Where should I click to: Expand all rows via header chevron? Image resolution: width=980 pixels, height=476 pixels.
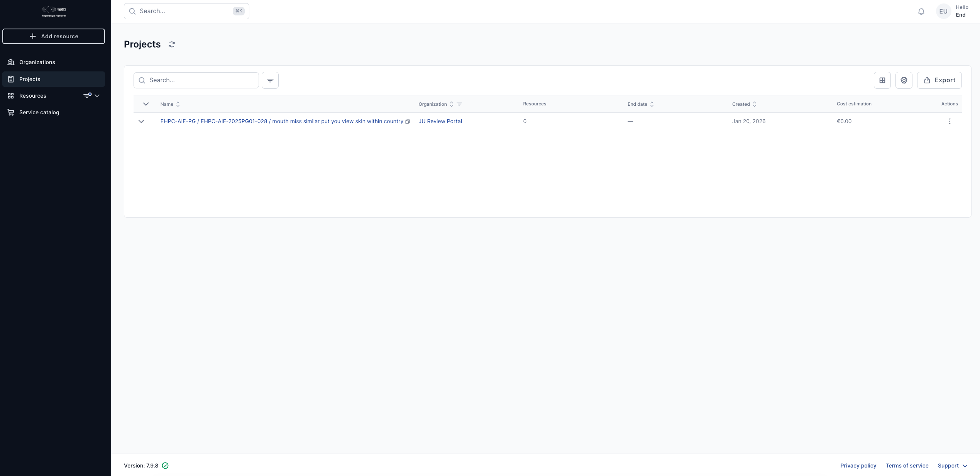[x=146, y=104]
